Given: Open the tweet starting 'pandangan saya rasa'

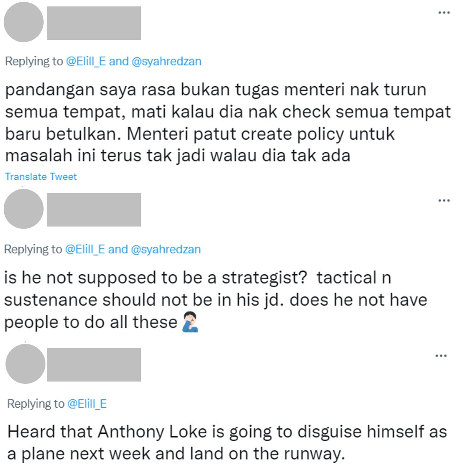Looking at the screenshot, I should click(228, 122).
